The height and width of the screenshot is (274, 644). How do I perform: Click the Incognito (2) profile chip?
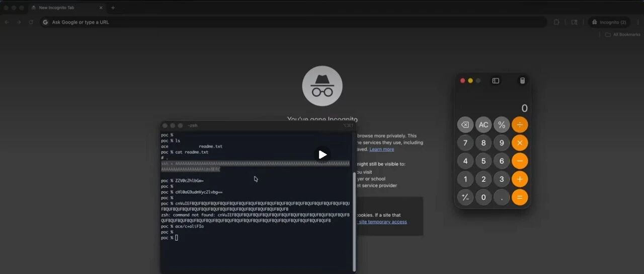609,22
